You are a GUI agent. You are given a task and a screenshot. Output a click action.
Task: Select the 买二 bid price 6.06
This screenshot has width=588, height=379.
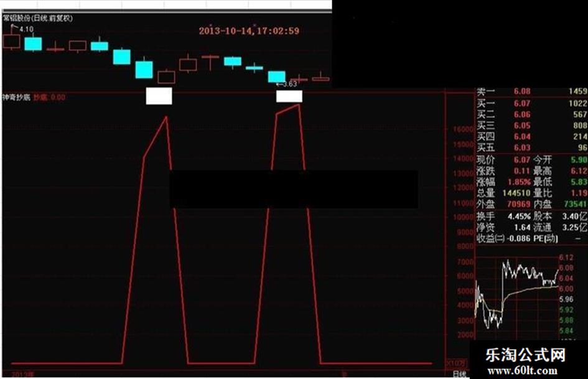(522, 115)
